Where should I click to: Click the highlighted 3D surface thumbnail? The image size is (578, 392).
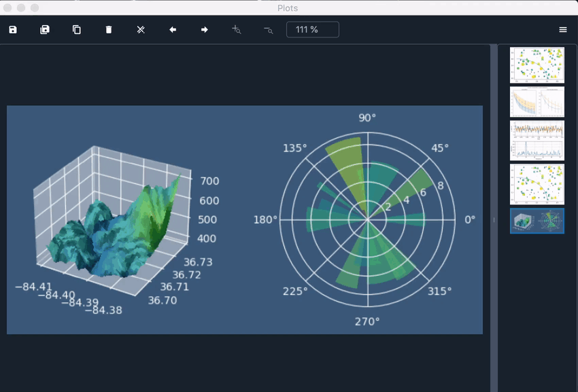tap(537, 220)
